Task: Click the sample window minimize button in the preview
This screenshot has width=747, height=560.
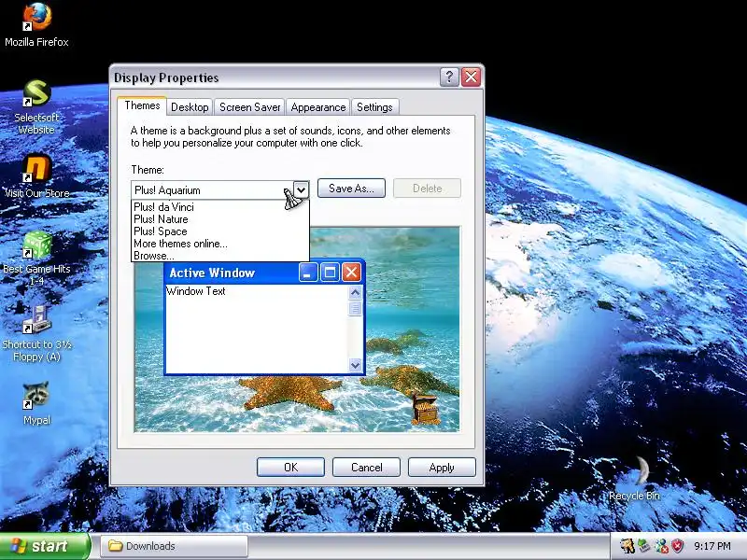Action: [308, 273]
